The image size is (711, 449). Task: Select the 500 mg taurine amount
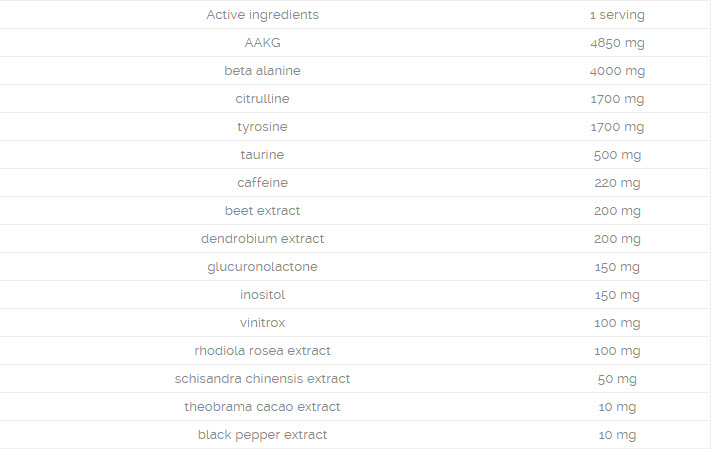point(617,155)
